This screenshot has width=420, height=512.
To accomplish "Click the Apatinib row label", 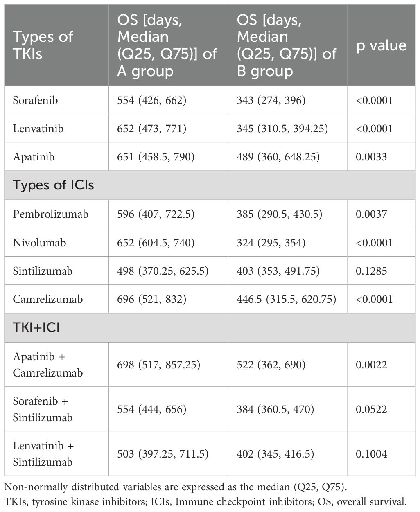I will point(34,157).
